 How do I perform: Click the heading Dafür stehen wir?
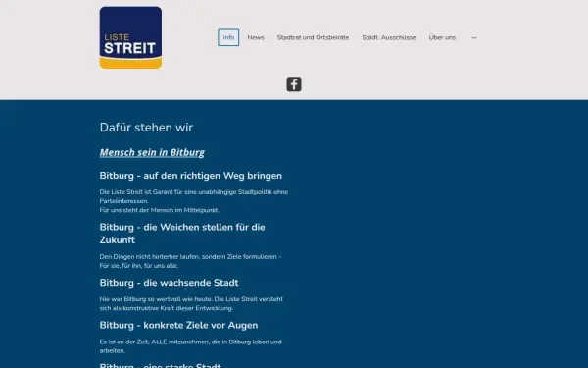146,128
